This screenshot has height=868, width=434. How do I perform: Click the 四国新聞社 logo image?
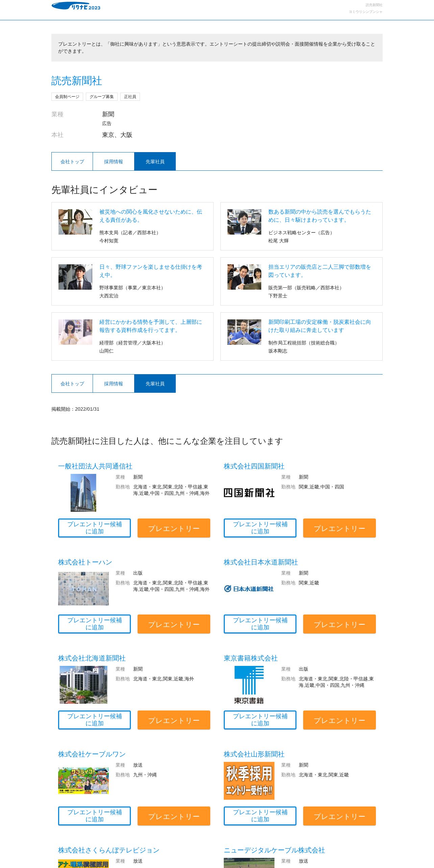pos(249,493)
